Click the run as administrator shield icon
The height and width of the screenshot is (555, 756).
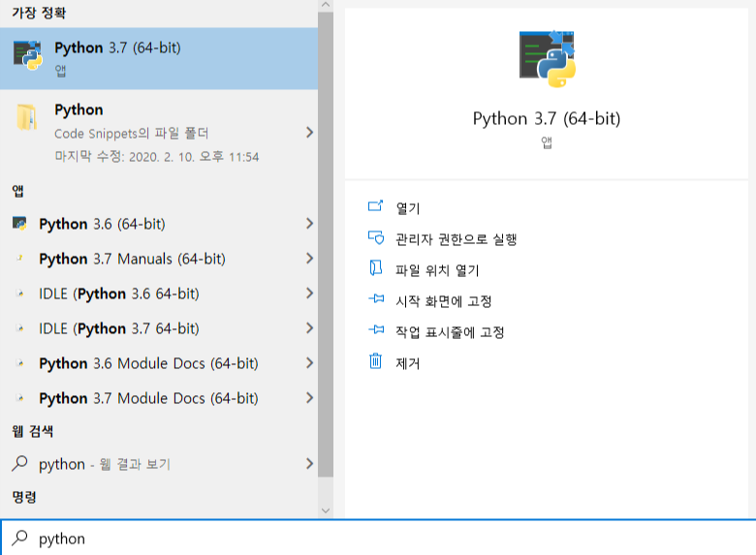coord(376,237)
